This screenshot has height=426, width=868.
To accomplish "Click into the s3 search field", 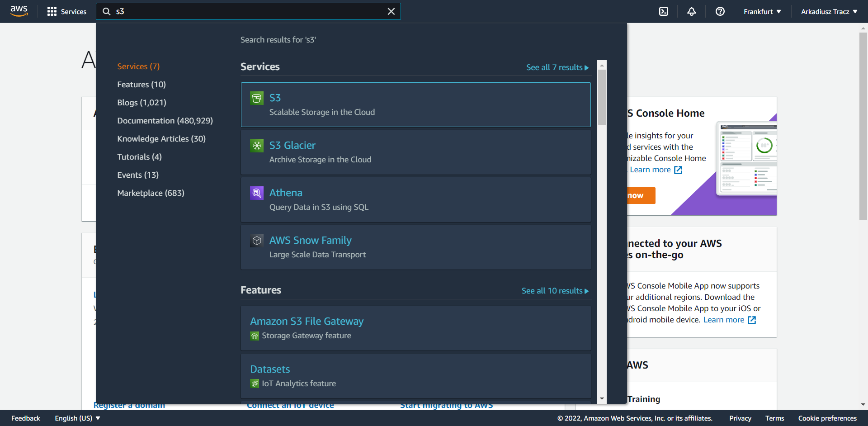I will point(249,11).
